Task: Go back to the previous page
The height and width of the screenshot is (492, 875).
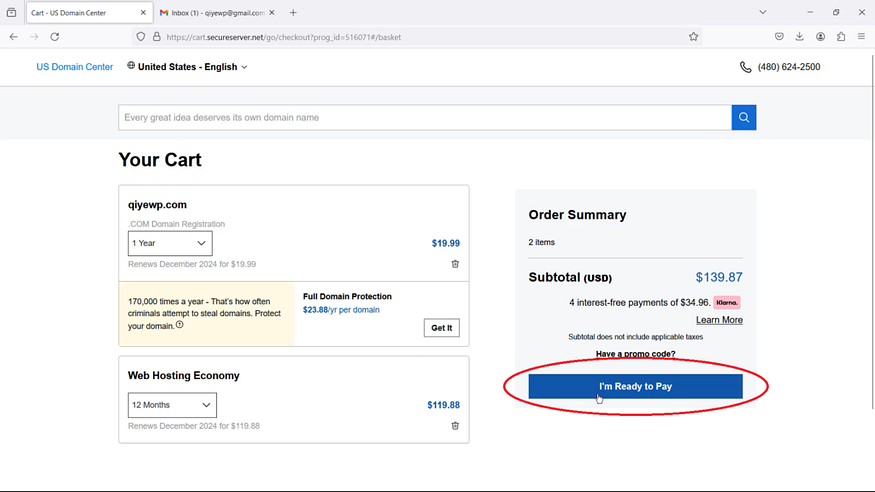Action: pyautogui.click(x=13, y=37)
